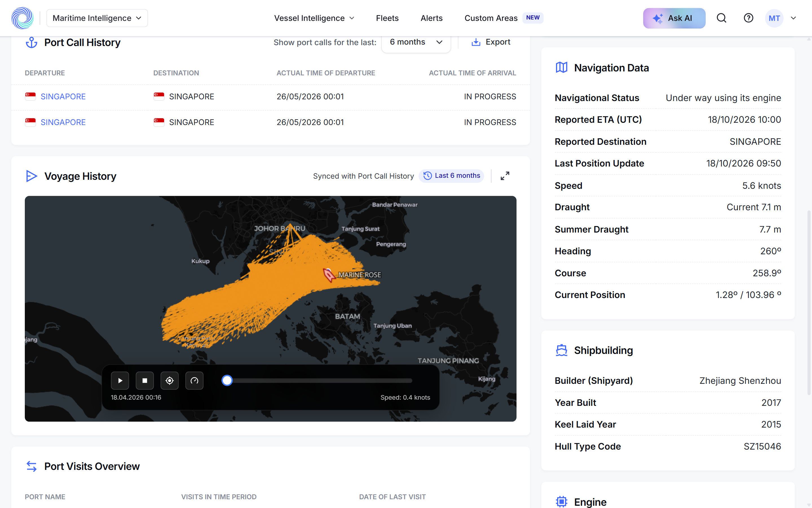Open the Alerts section

[x=431, y=18]
